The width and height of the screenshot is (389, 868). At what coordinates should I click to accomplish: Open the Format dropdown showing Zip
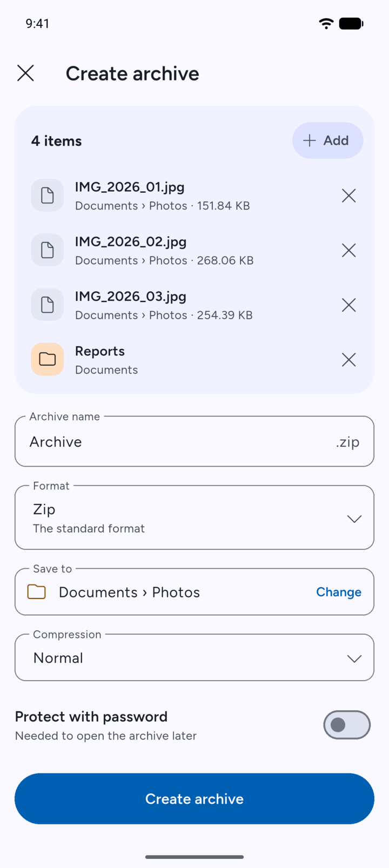coord(194,517)
